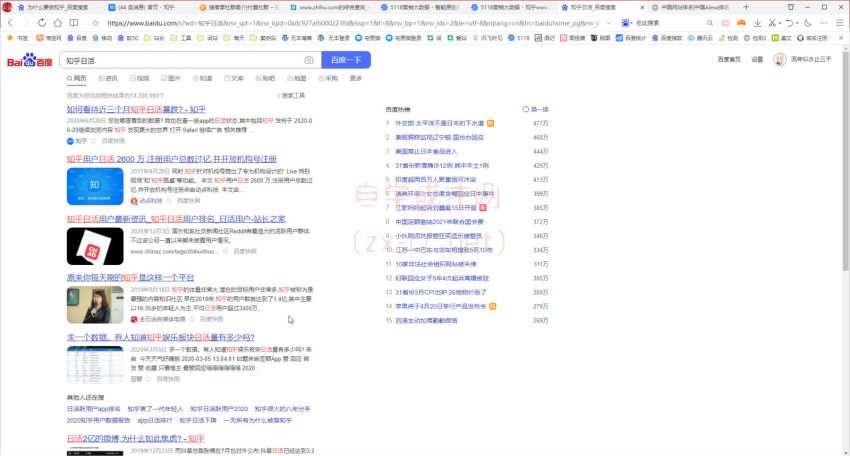Open the 淘宝网 bookmark
The image size is (850, 456).
48,38
